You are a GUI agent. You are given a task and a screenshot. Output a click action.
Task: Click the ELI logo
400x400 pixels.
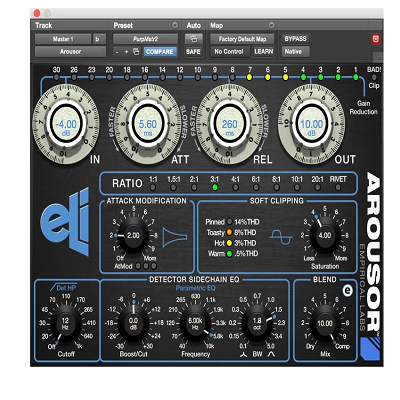pyautogui.click(x=66, y=223)
